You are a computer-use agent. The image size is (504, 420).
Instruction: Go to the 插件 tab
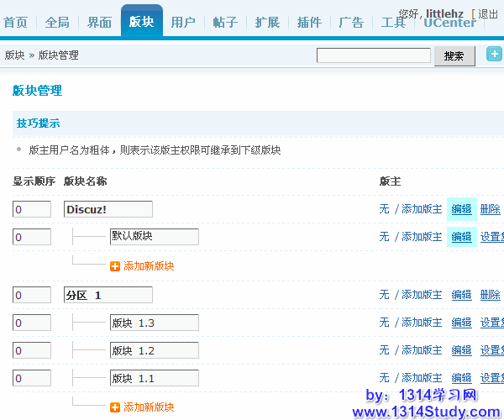click(309, 23)
